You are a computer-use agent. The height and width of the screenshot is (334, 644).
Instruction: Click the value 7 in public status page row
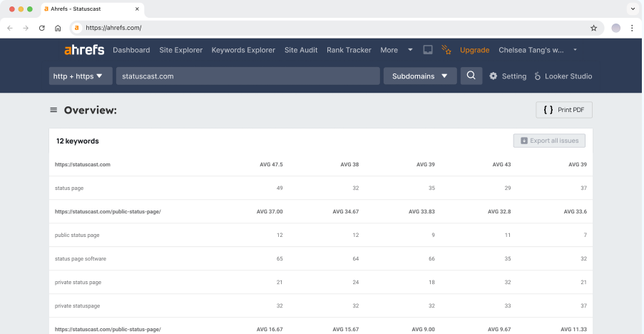[586, 235]
